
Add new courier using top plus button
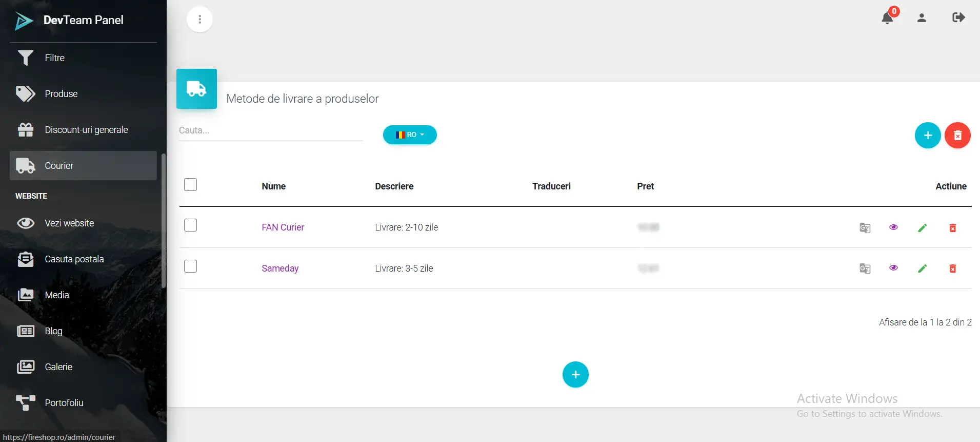tap(927, 136)
